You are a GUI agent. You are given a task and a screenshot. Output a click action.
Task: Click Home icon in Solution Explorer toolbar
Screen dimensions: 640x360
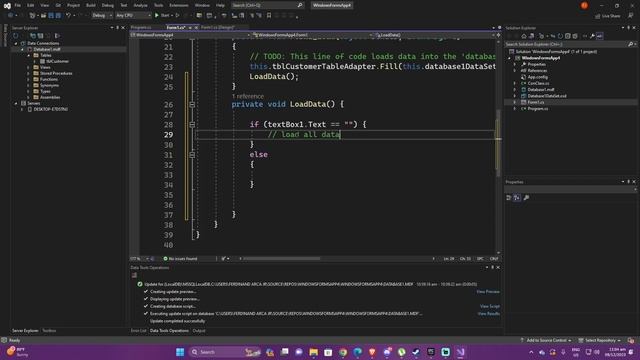pos(524,36)
